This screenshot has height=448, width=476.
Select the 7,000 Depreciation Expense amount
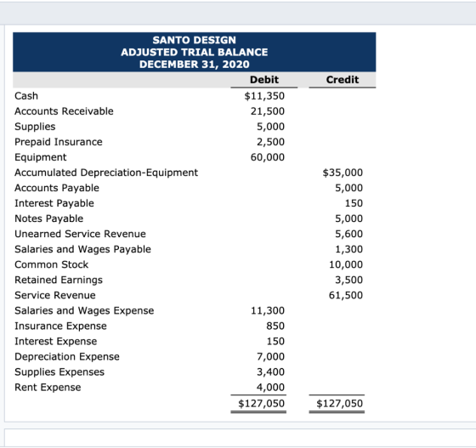click(270, 357)
